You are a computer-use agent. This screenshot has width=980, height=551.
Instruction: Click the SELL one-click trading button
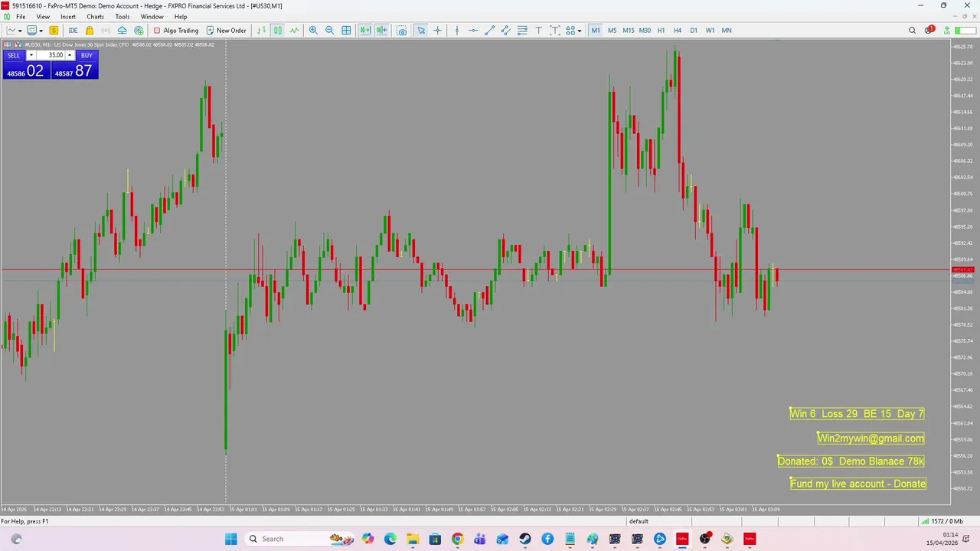(14, 55)
